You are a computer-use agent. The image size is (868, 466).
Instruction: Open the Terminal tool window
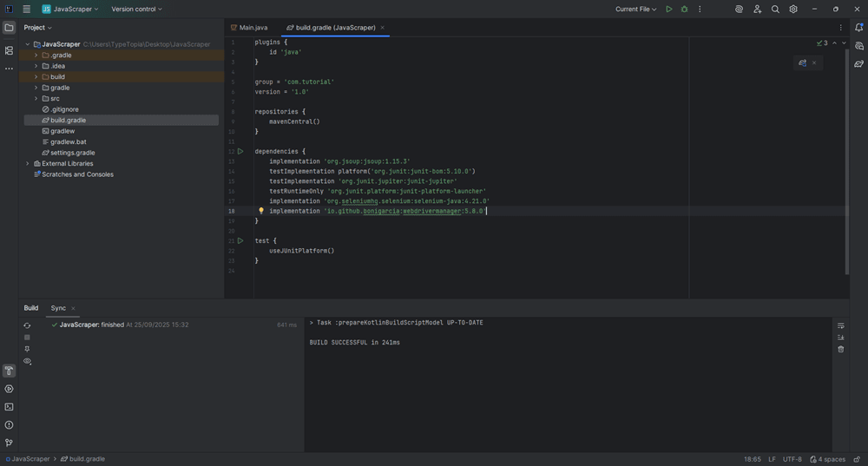point(9,407)
